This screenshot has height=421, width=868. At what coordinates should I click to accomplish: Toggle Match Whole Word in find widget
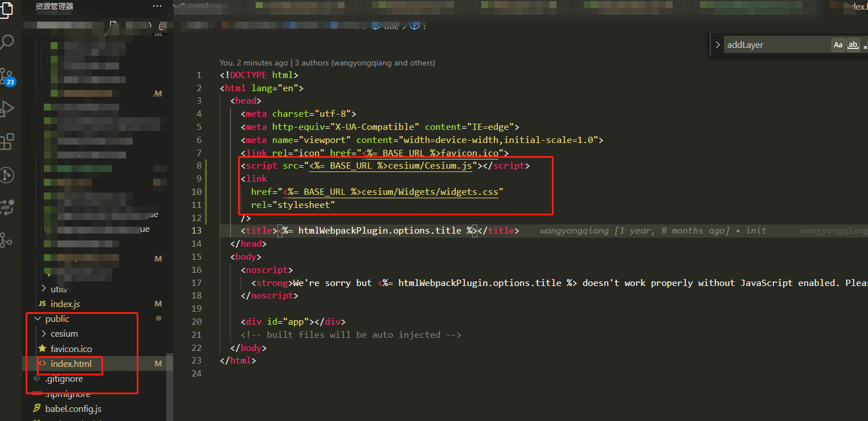coord(853,45)
